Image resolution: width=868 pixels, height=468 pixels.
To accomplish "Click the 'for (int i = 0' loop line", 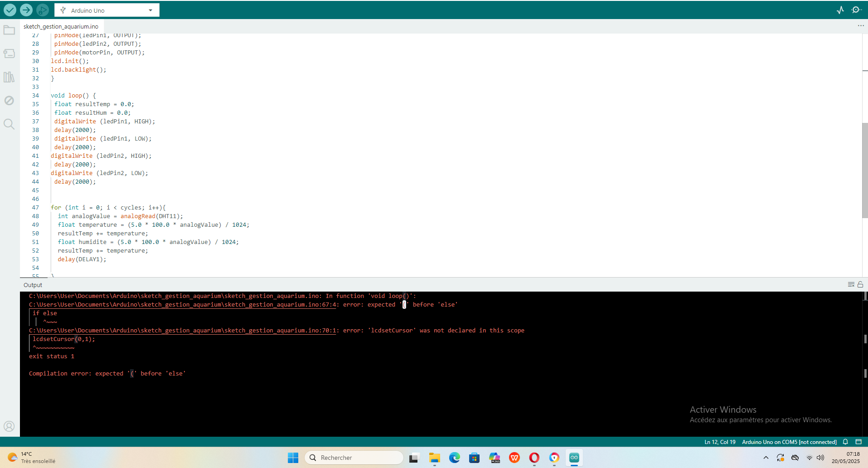I will (x=108, y=208).
